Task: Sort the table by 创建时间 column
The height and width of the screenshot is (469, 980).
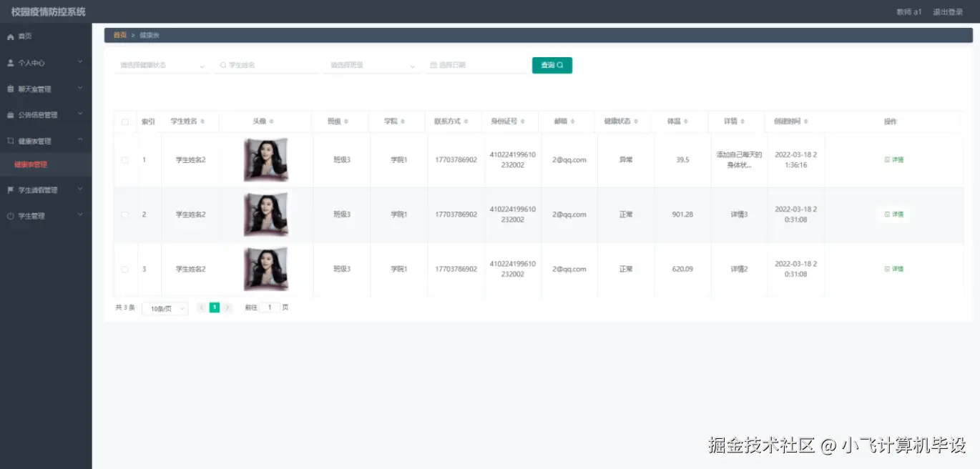Action: tap(807, 122)
